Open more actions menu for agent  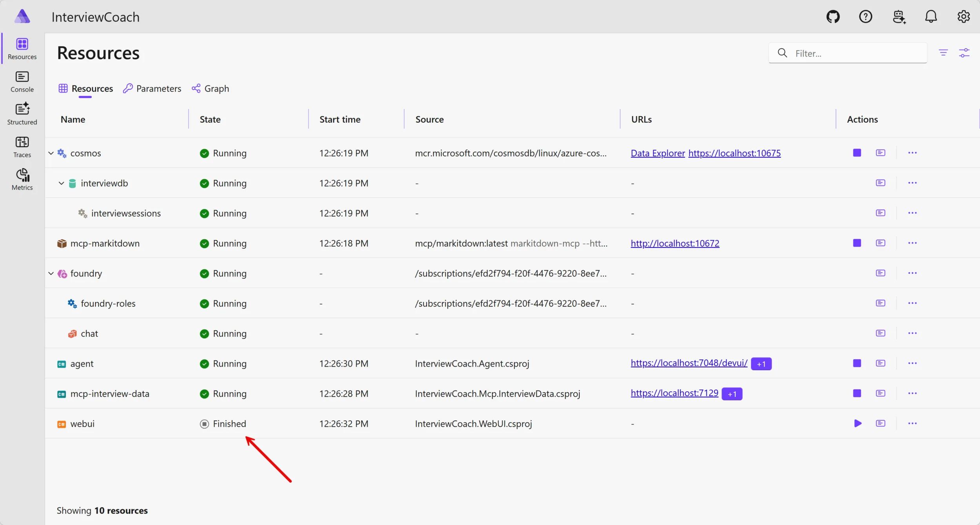pos(912,363)
